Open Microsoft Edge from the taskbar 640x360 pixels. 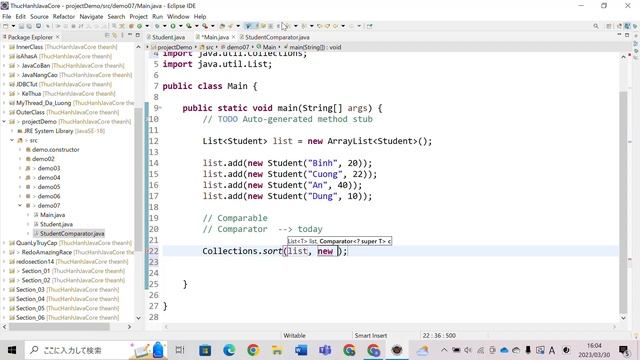click(229, 350)
